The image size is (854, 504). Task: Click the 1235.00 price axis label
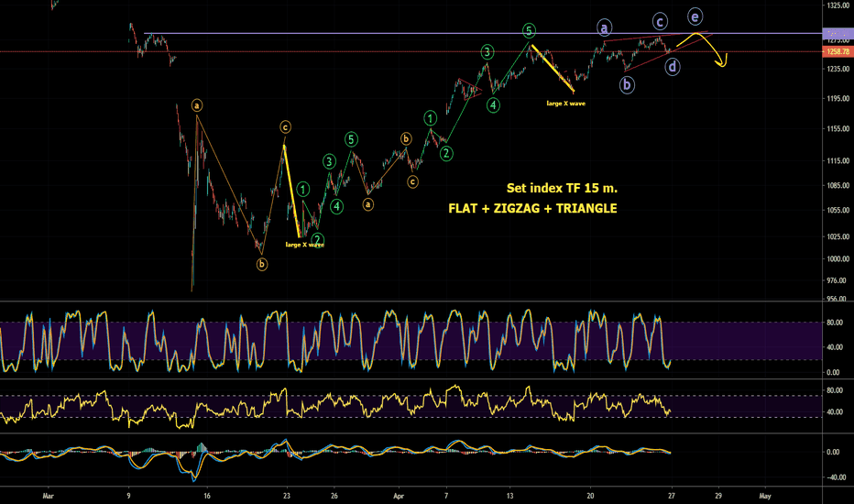click(x=838, y=70)
